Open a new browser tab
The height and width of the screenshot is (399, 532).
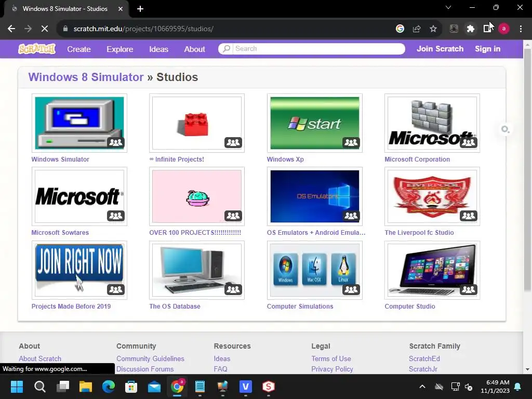point(140,9)
